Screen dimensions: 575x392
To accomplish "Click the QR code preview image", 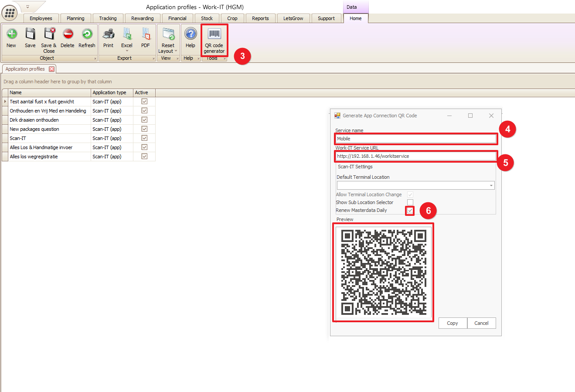I will [x=383, y=273].
